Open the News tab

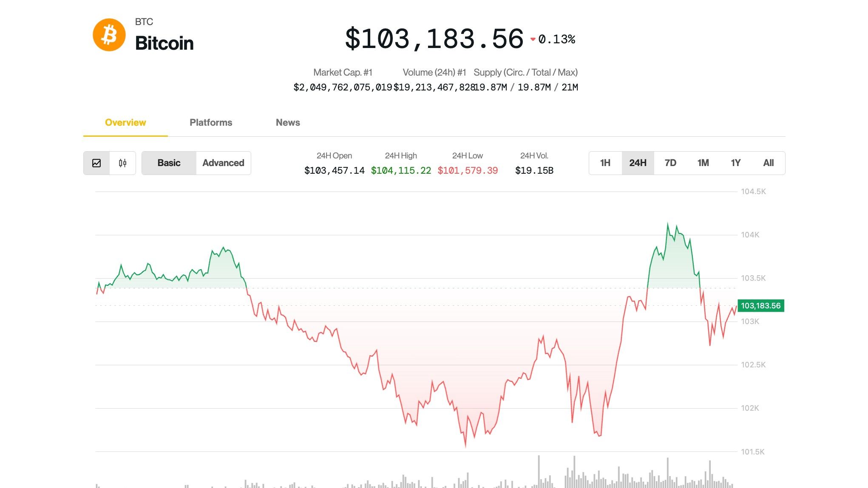pos(288,122)
